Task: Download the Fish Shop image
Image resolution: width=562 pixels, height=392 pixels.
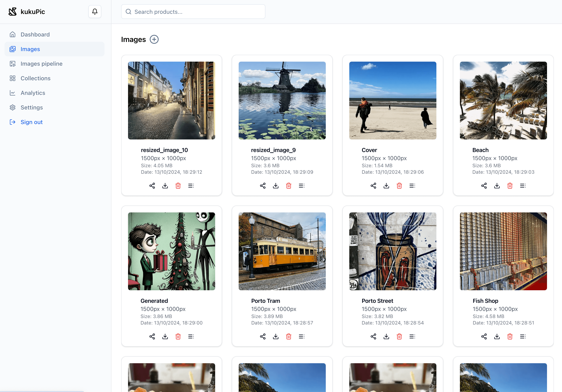Action: pos(497,337)
